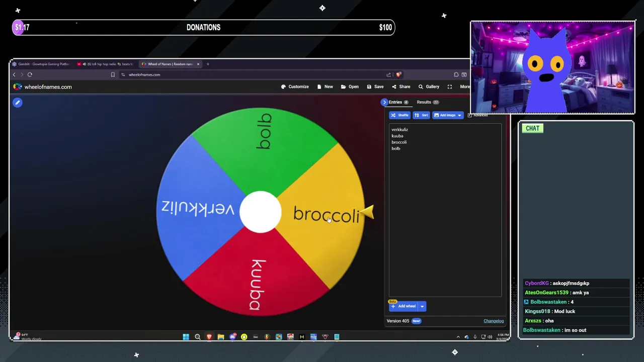This screenshot has width=644, height=362.
Task: Switch to the Entries tab
Action: click(398, 102)
